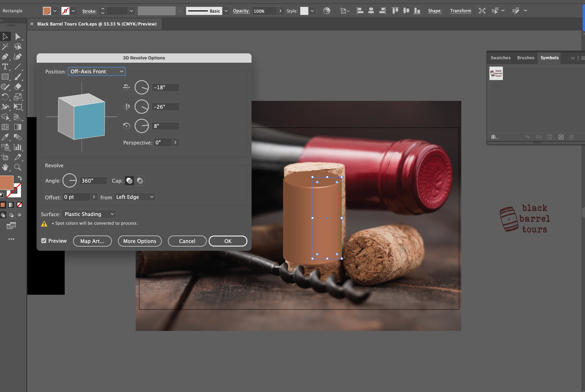Screen dimensions: 585x392
Task: Select the Pen tool
Action: [x=5, y=57]
